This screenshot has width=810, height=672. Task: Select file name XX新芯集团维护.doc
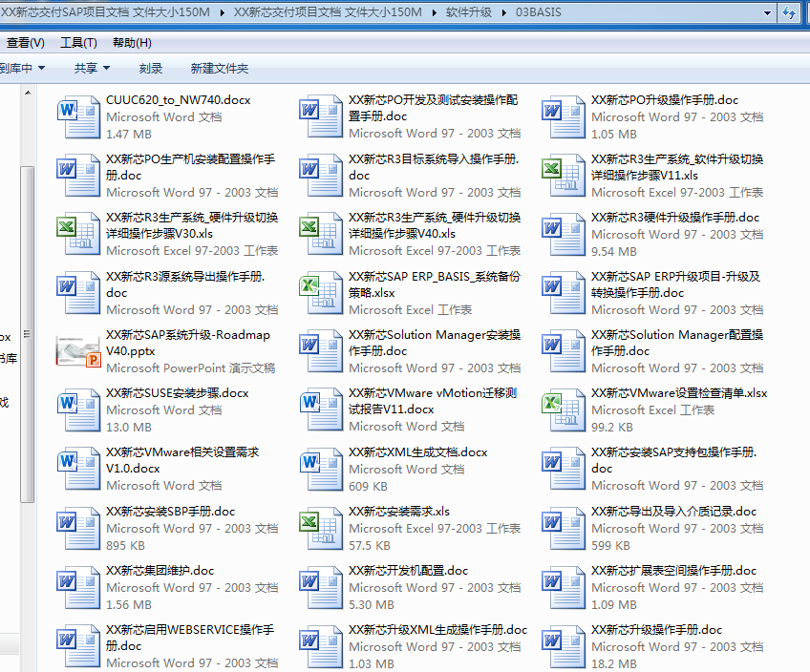click(x=160, y=571)
